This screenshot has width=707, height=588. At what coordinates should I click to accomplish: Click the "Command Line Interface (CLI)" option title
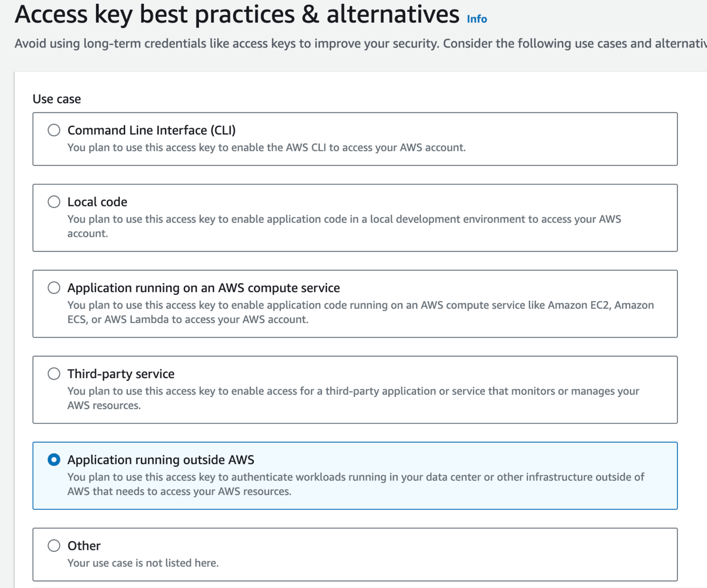pyautogui.click(x=152, y=130)
